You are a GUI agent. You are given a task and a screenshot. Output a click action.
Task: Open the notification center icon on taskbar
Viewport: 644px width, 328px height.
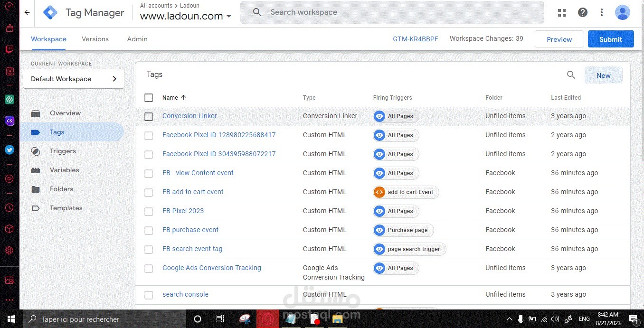633,319
